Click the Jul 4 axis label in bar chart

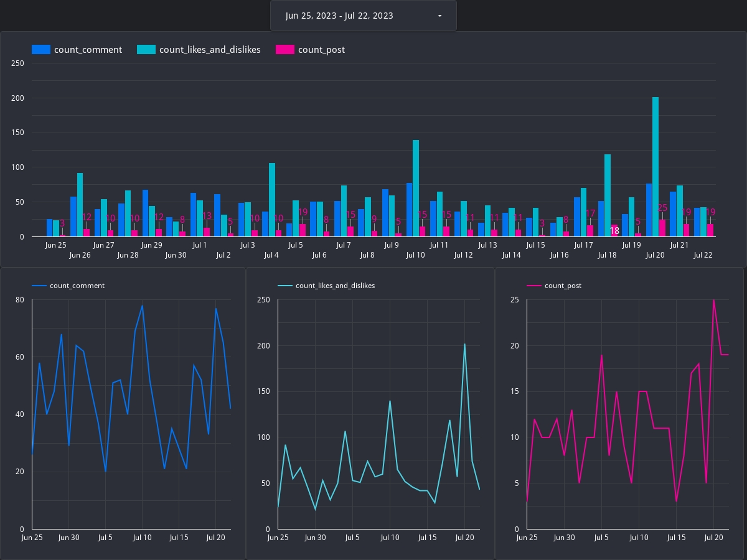click(x=271, y=255)
